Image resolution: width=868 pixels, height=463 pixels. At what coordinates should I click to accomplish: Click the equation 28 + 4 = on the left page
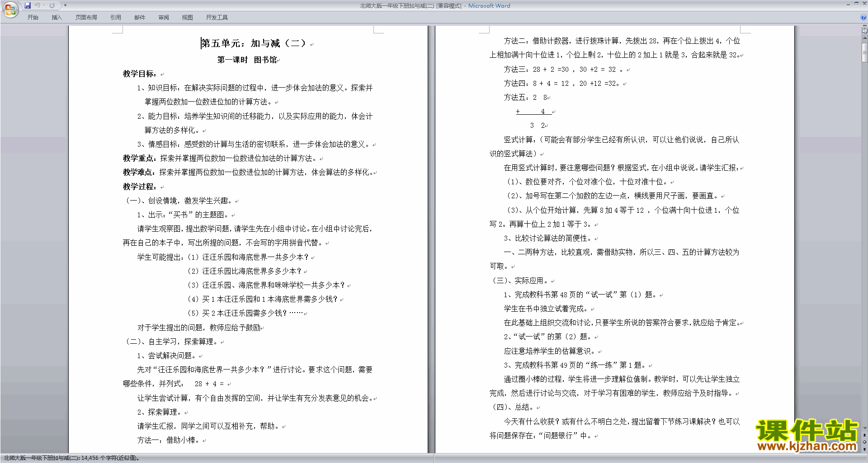point(209,384)
